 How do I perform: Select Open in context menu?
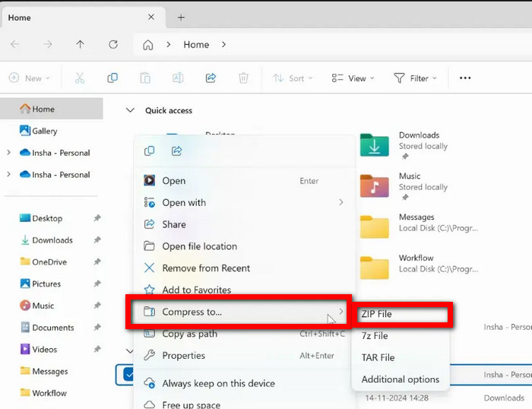pyautogui.click(x=244, y=181)
